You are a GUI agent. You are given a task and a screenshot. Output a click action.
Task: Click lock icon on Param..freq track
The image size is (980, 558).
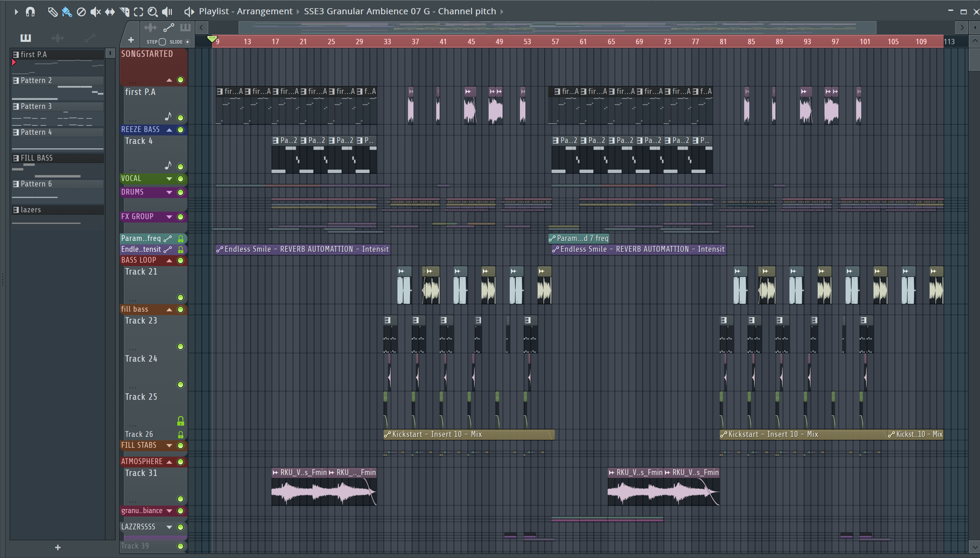click(x=180, y=239)
